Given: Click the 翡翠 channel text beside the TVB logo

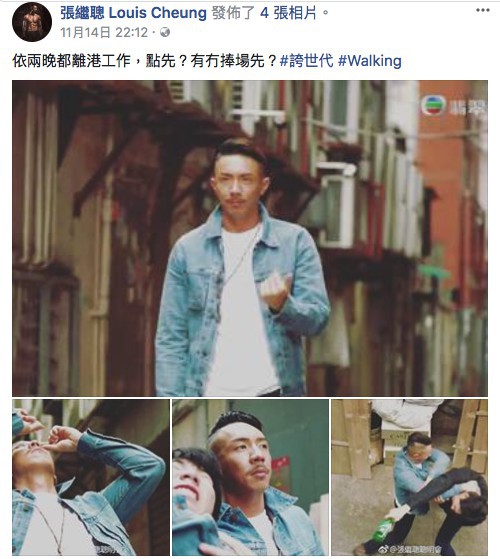Looking at the screenshot, I should (467, 107).
